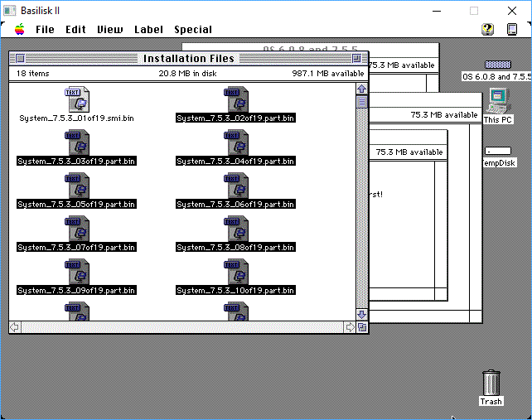The height and width of the screenshot is (420, 532).
Task: Select System_7.5.3_09of19.part.bin file icon
Action: point(77,272)
